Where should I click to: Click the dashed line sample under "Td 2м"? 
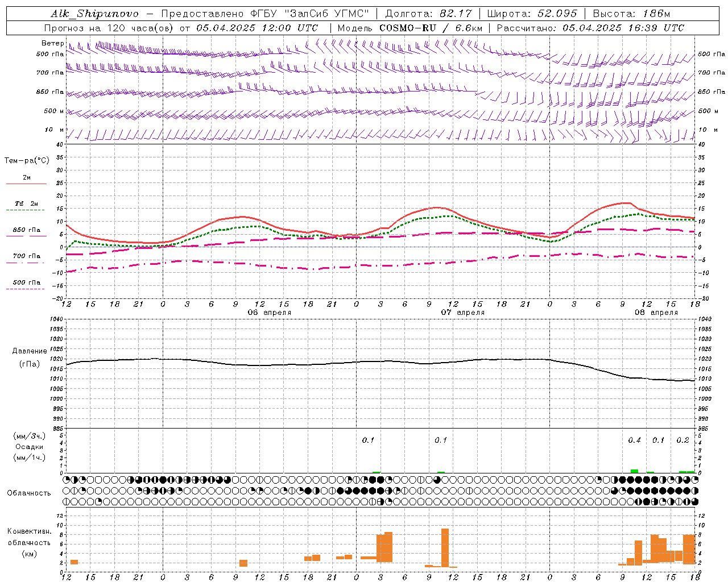pyautogui.click(x=25, y=210)
